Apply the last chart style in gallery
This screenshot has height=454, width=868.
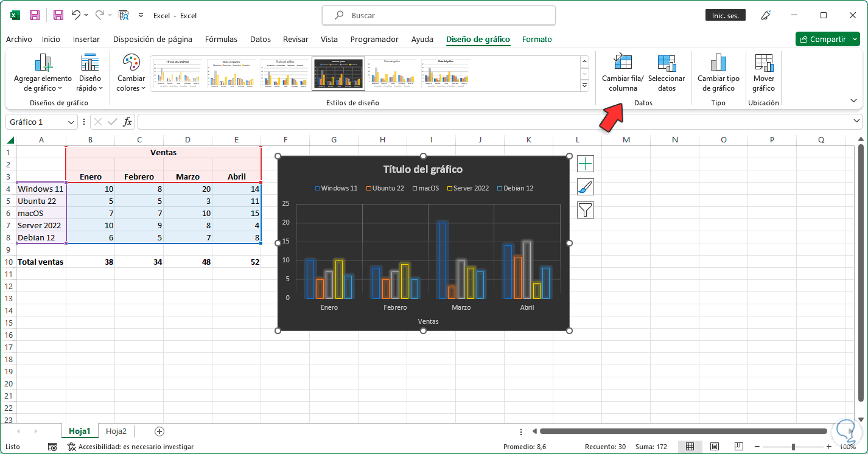click(x=446, y=74)
